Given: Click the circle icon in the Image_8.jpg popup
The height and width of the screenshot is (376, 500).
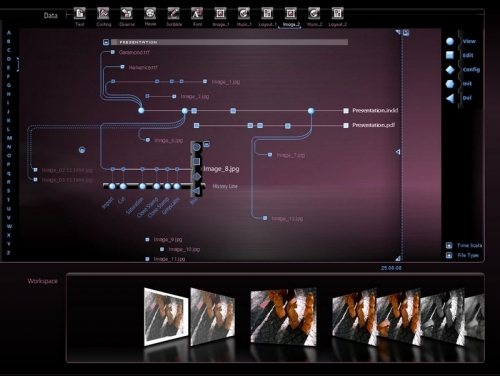Looking at the screenshot, I should (x=196, y=147).
